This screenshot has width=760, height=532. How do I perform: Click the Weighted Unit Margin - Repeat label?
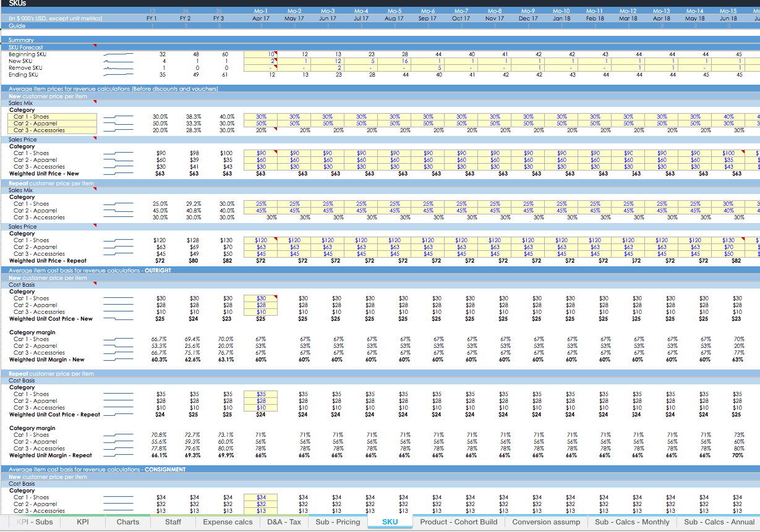click(x=50, y=455)
